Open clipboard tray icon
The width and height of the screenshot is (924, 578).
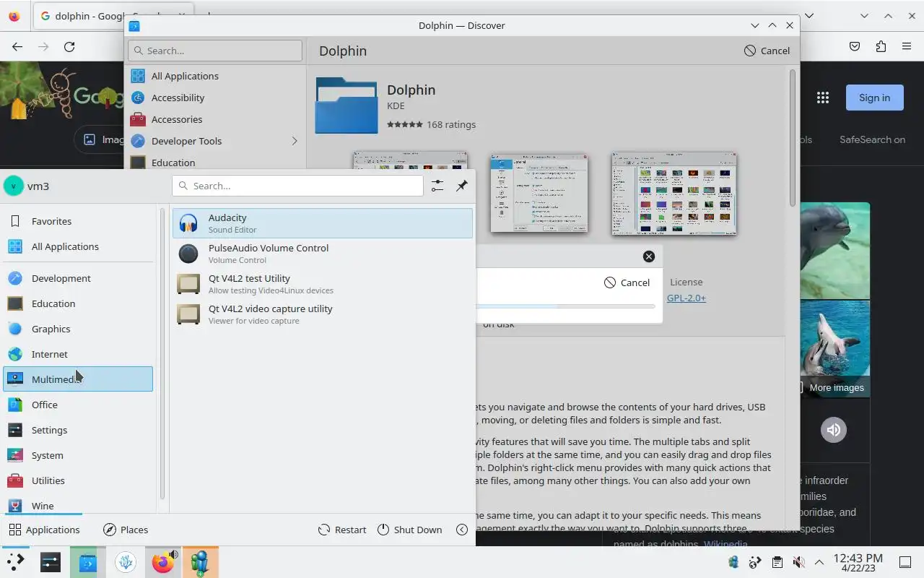[777, 562]
